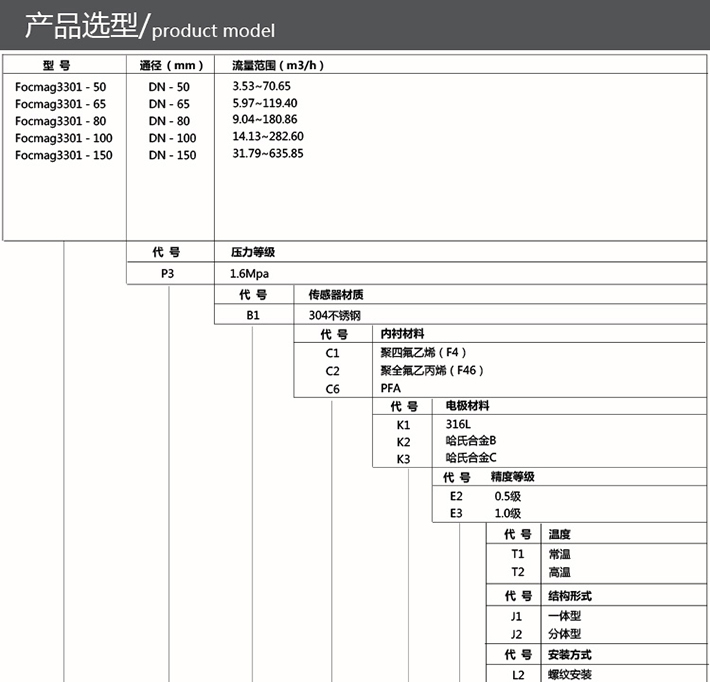Image resolution: width=710 pixels, height=682 pixels.
Task: Click the DN - 80 diameter cell
Action: (x=169, y=121)
